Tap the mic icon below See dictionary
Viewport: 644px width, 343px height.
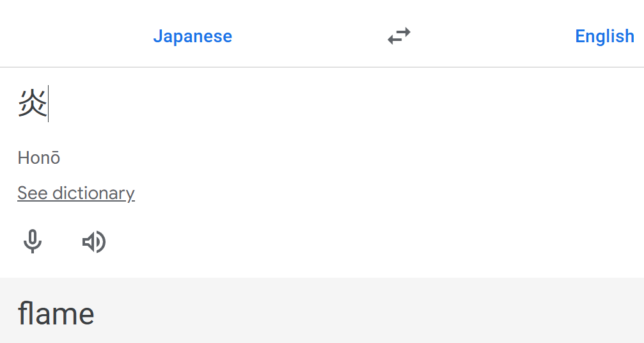click(x=33, y=242)
